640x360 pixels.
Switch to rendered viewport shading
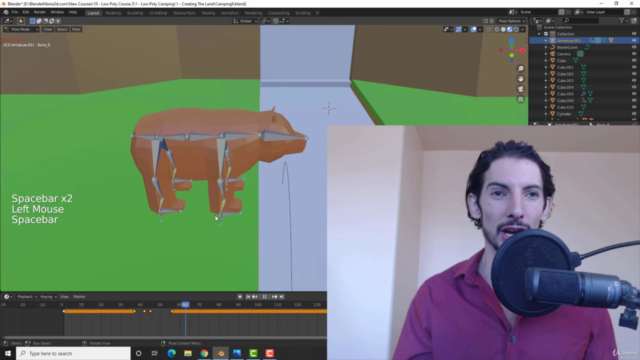[516, 29]
